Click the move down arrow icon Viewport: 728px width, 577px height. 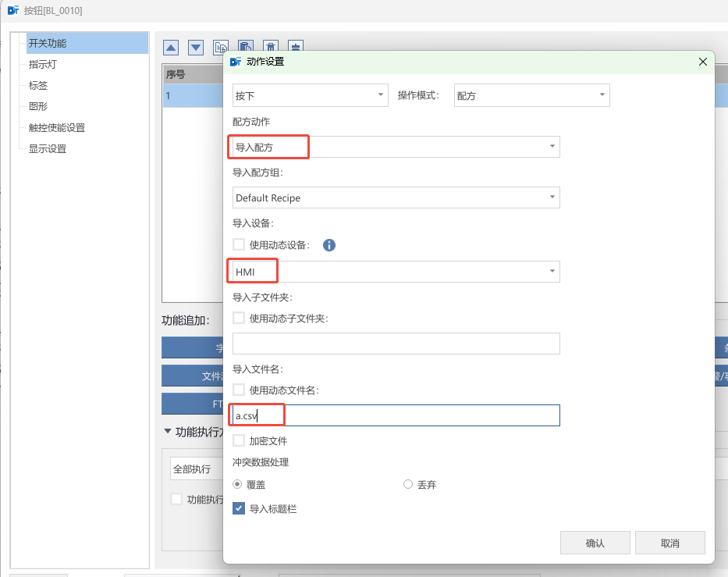pyautogui.click(x=196, y=48)
